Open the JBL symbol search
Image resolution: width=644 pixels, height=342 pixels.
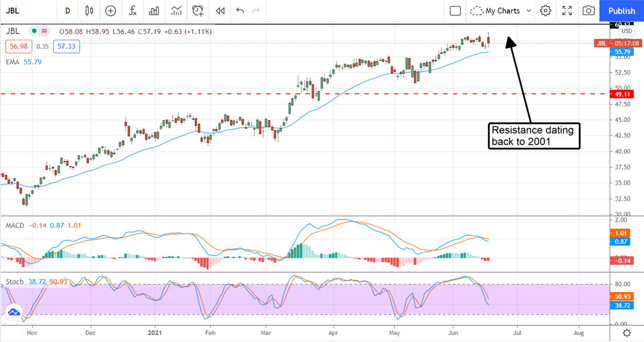tap(13, 11)
